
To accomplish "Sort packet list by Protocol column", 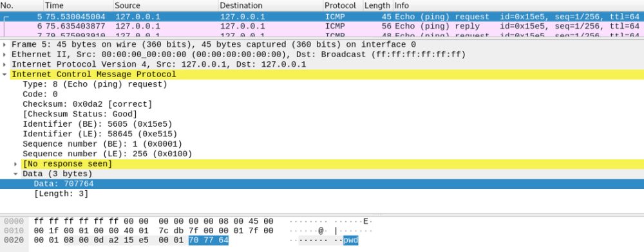I will click(343, 6).
